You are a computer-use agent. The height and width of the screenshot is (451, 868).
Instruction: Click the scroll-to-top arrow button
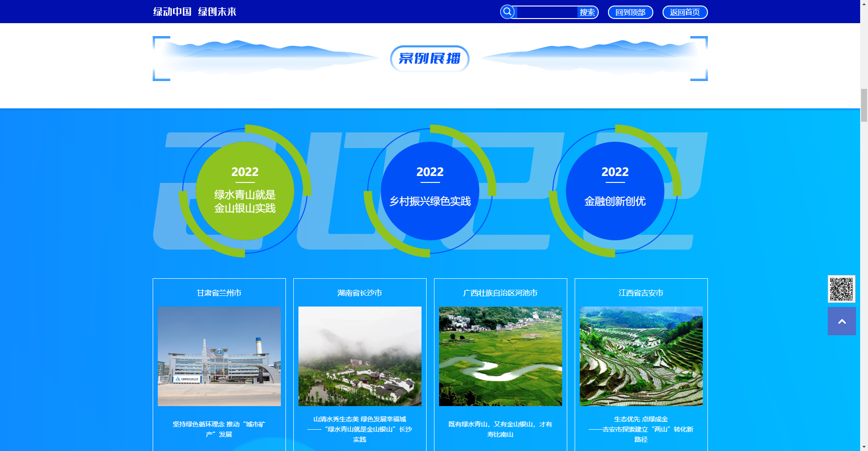pyautogui.click(x=841, y=321)
